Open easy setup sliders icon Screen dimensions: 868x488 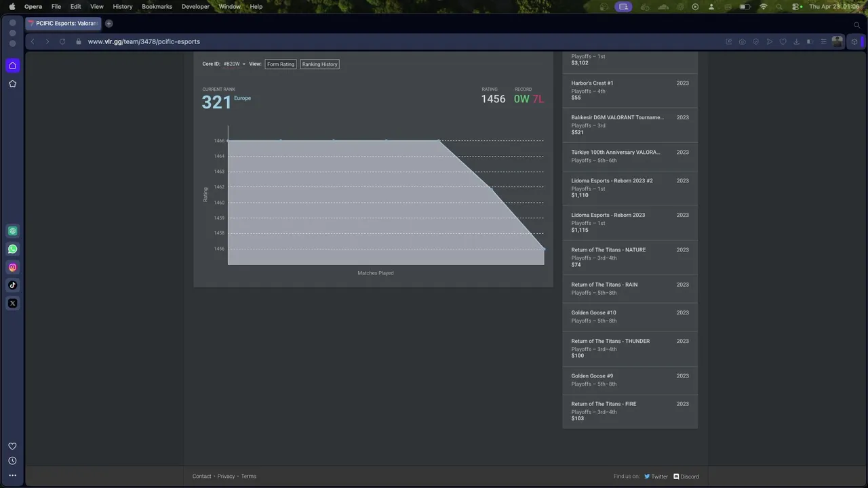(x=823, y=41)
